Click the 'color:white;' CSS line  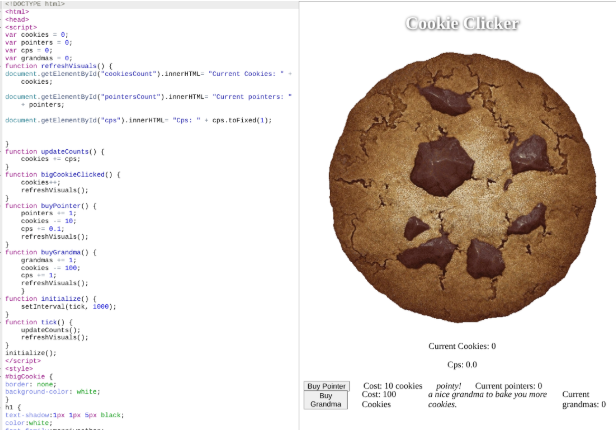click(29, 423)
